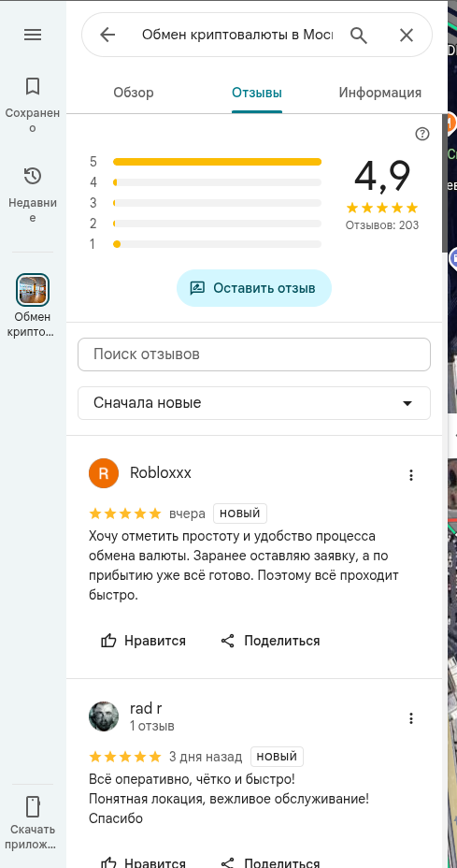This screenshot has width=457, height=868.
Task: Open the Saved bookmarks sidebar item
Action: pos(33,104)
